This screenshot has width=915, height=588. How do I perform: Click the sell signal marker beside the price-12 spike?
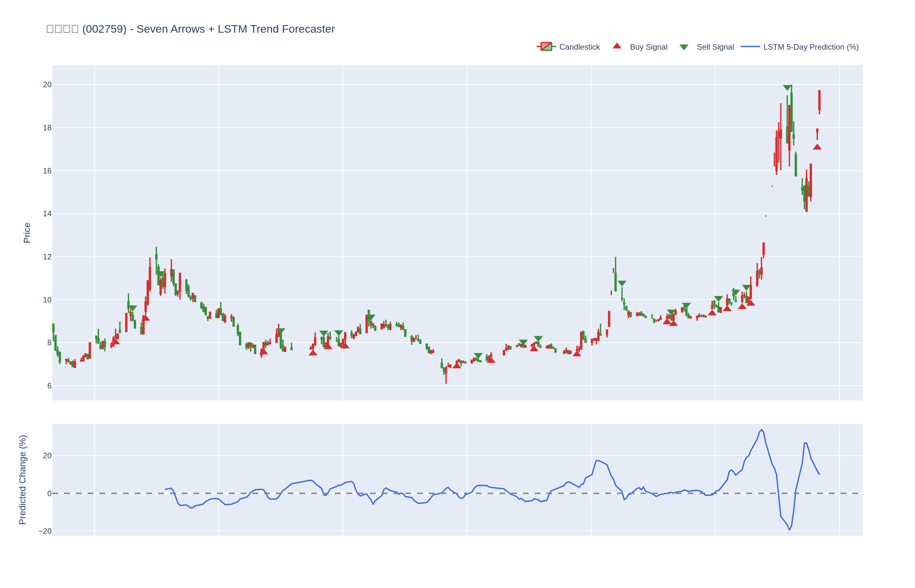[622, 283]
